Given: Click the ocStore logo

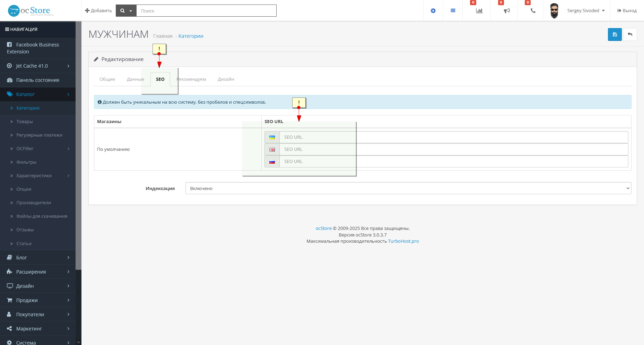Looking at the screenshot, I should 31,11.
